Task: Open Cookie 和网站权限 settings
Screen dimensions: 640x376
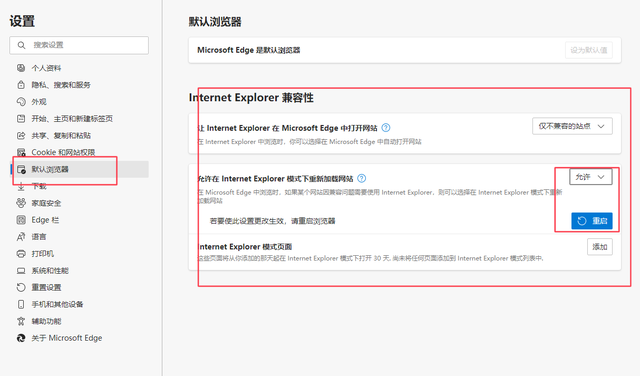Action: (80, 152)
